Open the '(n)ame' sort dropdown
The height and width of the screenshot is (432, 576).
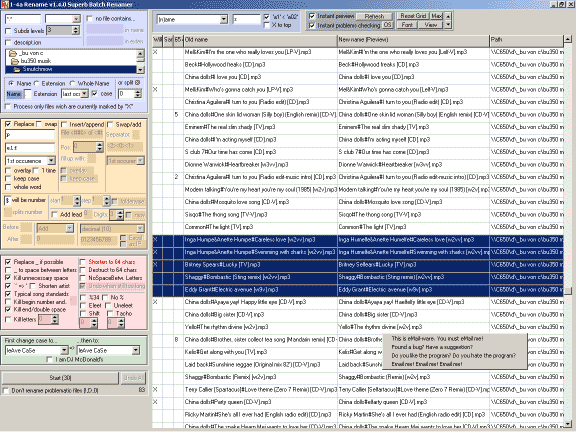(x=224, y=19)
